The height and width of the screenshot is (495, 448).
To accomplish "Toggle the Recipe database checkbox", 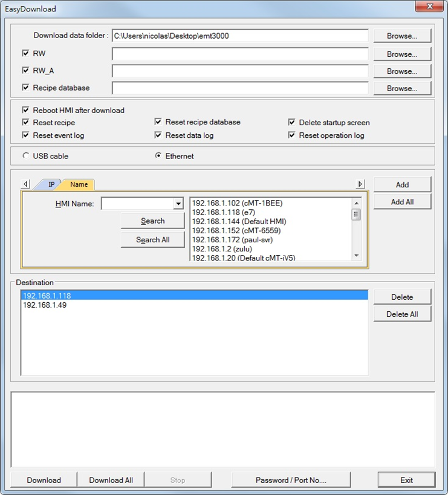I will tap(25, 87).
